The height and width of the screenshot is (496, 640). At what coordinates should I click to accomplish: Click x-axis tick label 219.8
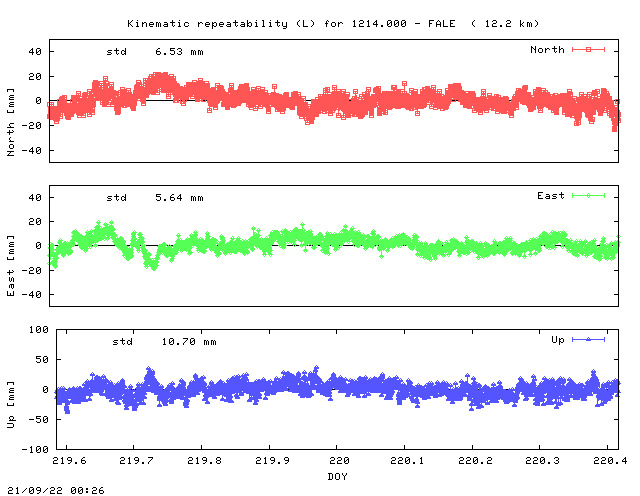[x=204, y=460]
